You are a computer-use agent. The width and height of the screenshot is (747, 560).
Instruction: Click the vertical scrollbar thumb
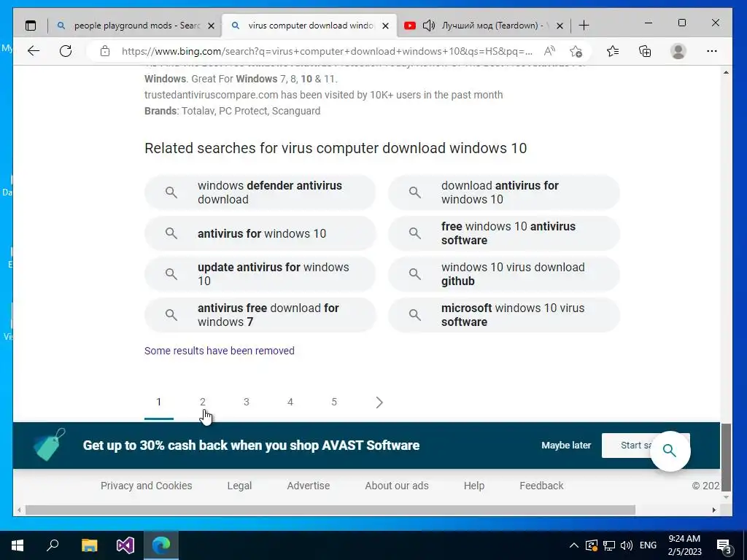tap(726, 457)
